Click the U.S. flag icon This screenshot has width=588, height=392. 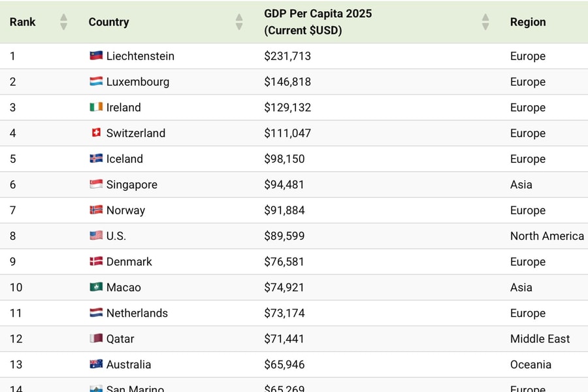96,236
